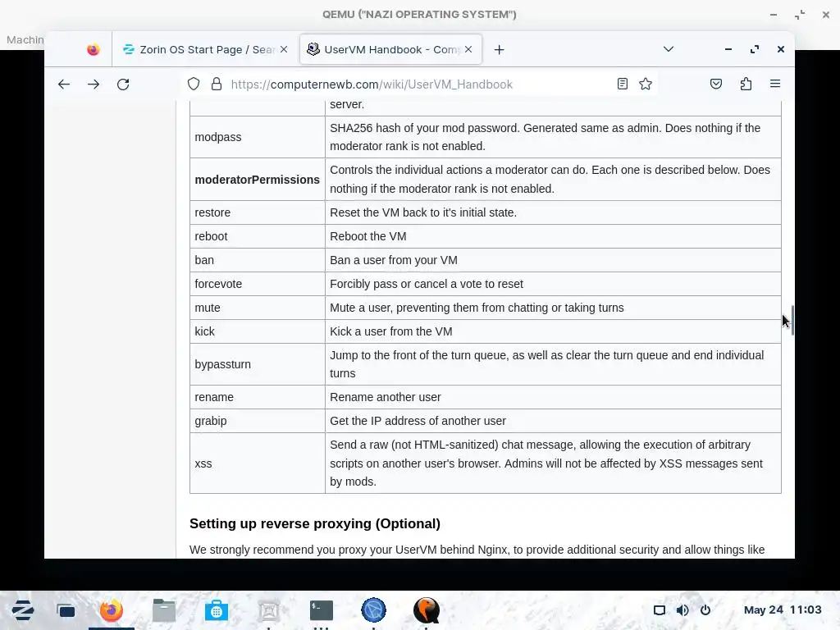
Task: View site security padlock info
Action: tap(217, 84)
